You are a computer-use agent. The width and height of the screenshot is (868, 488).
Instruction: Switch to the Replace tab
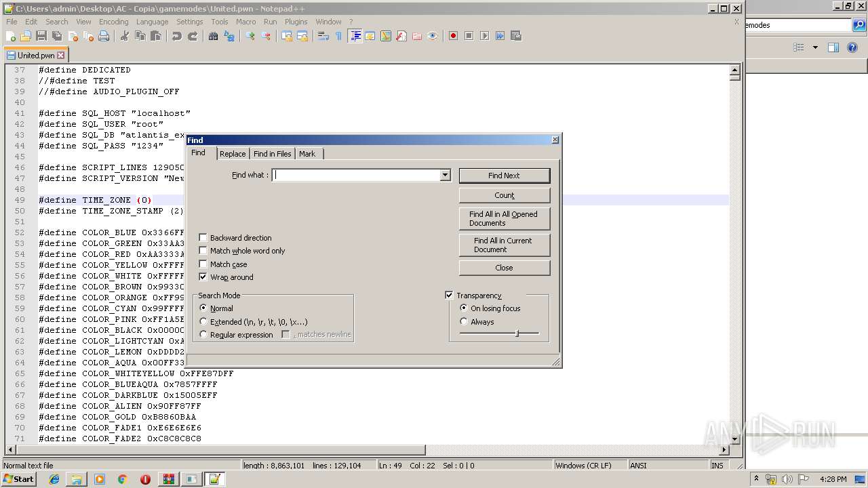point(233,154)
